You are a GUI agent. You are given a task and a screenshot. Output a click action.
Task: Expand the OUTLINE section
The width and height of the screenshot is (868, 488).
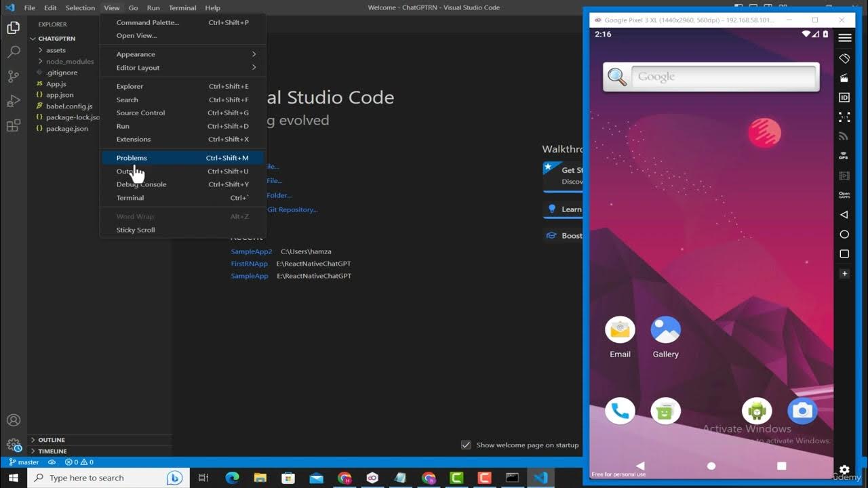pos(52,440)
